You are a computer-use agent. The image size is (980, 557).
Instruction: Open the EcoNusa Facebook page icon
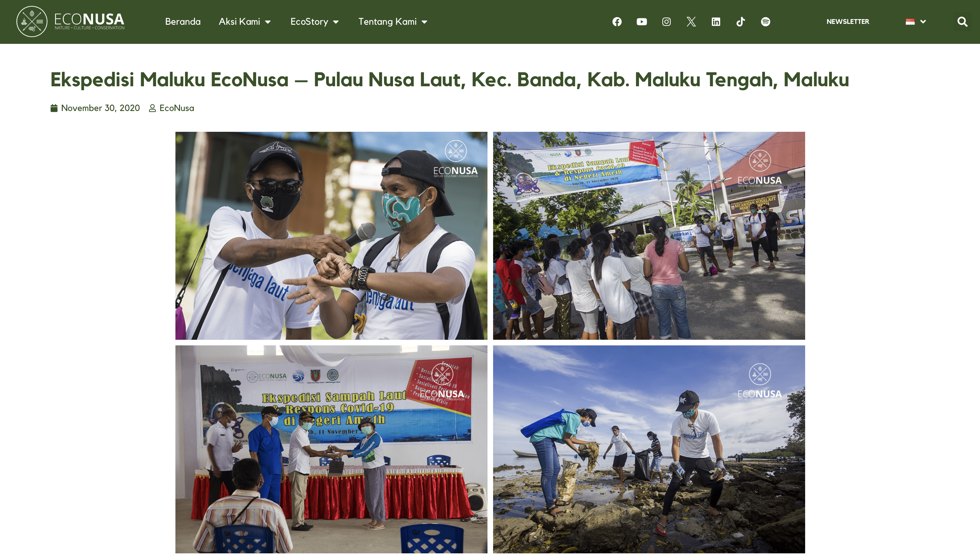[x=617, y=22]
